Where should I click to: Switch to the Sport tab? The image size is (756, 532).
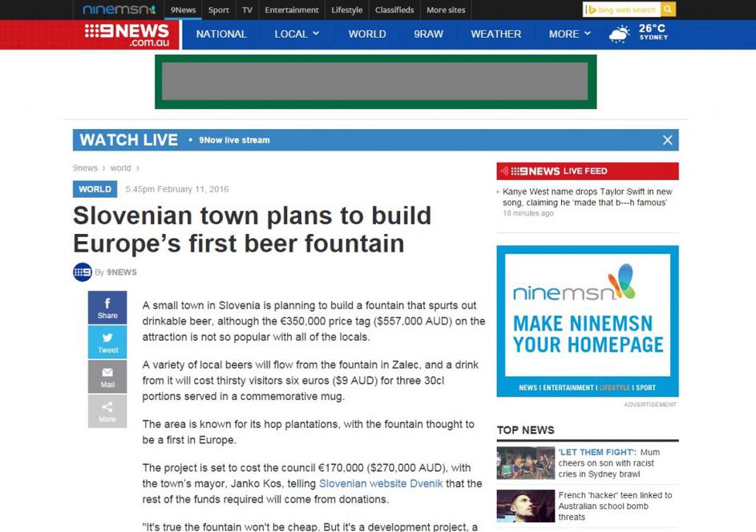pyautogui.click(x=219, y=10)
